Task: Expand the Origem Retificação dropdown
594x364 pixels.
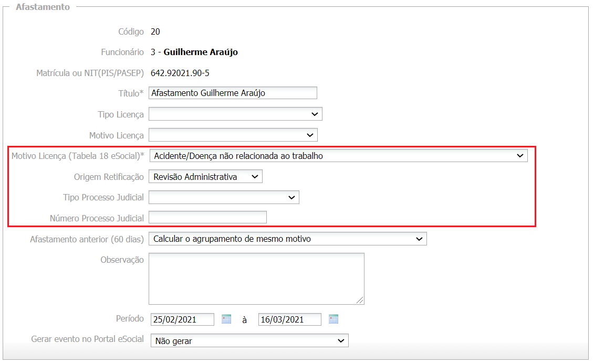Action: (205, 177)
